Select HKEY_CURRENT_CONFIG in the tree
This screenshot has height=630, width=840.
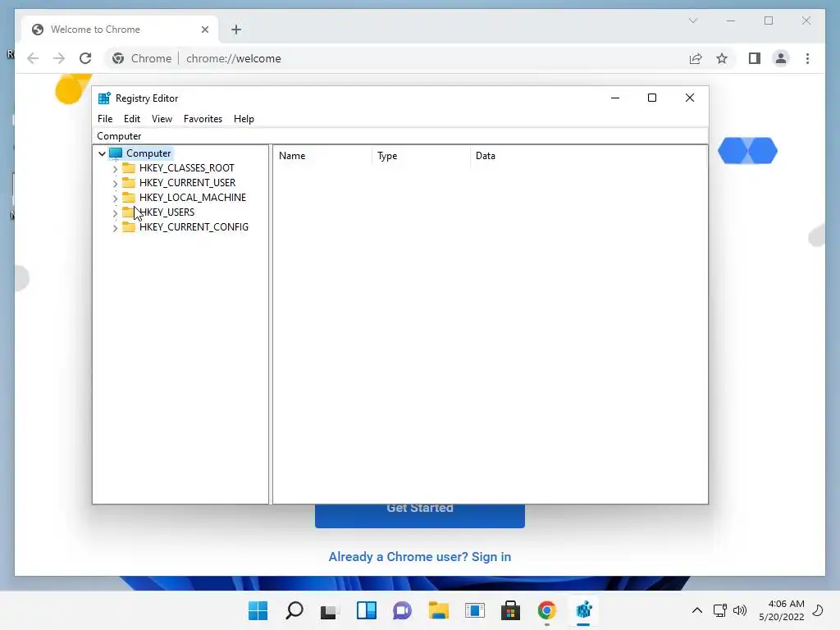coord(194,227)
